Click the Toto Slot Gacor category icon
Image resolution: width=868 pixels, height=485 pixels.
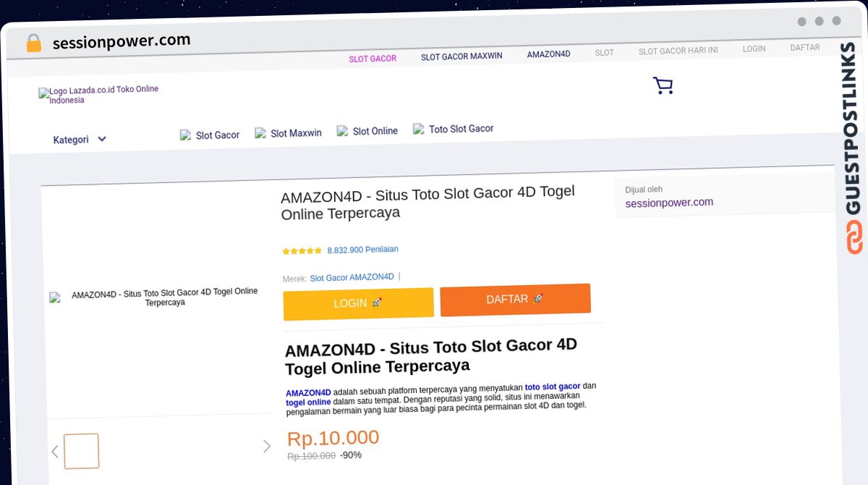[419, 129]
